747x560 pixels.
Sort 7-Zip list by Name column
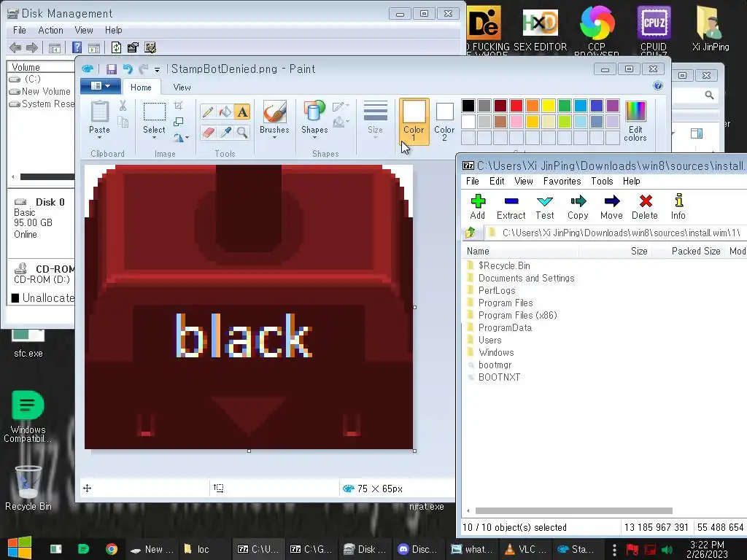pos(520,251)
